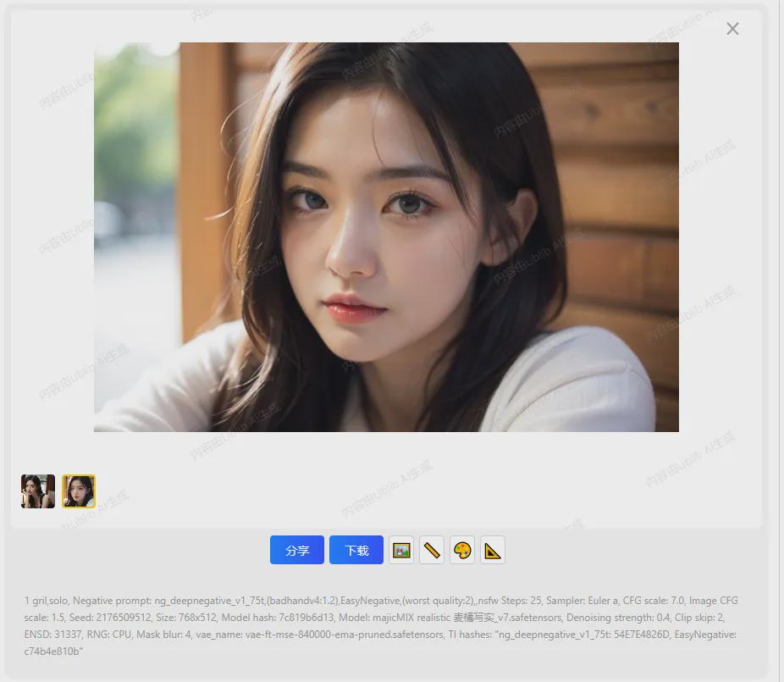Close the image preview with the X
784x682 pixels.
pos(732,29)
